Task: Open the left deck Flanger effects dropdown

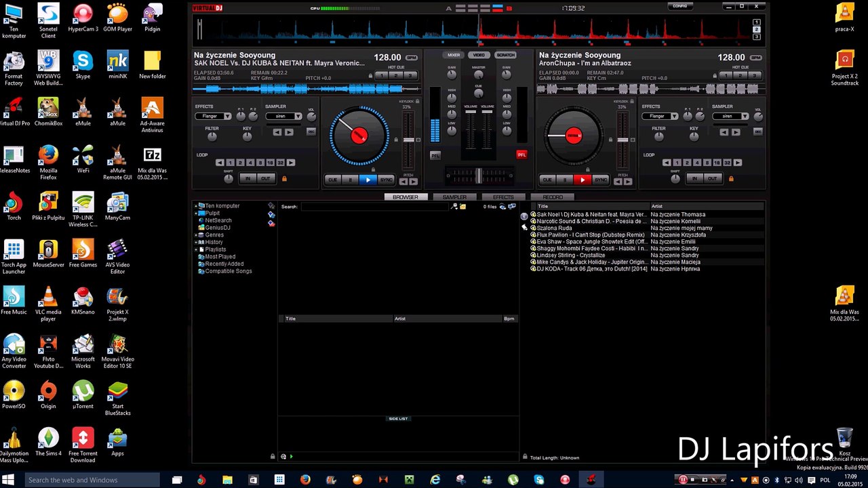Action: (x=227, y=117)
